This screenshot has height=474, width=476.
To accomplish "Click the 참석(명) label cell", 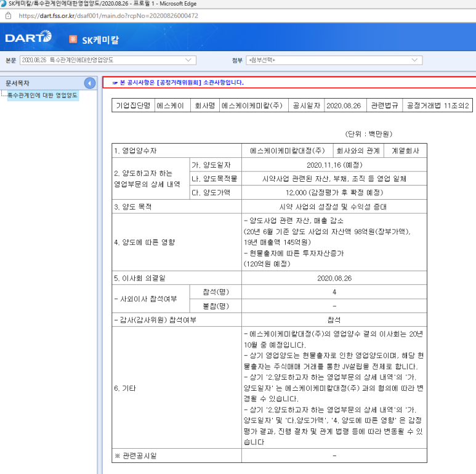I will point(216,292).
